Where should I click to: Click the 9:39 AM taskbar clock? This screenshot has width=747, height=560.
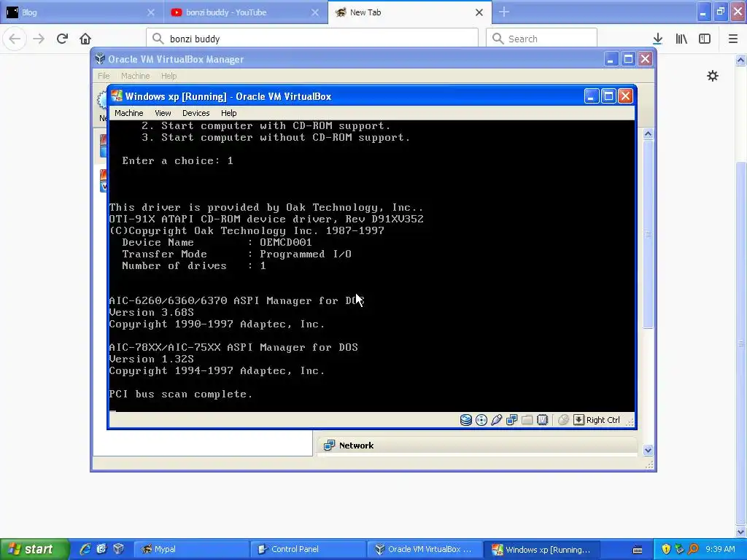720,549
